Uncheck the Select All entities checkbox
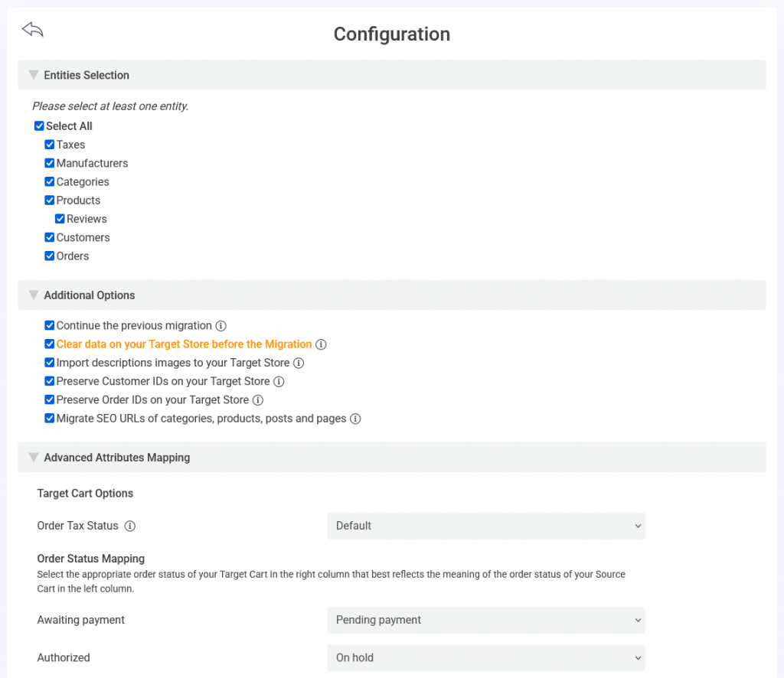The image size is (784, 678). tap(39, 125)
